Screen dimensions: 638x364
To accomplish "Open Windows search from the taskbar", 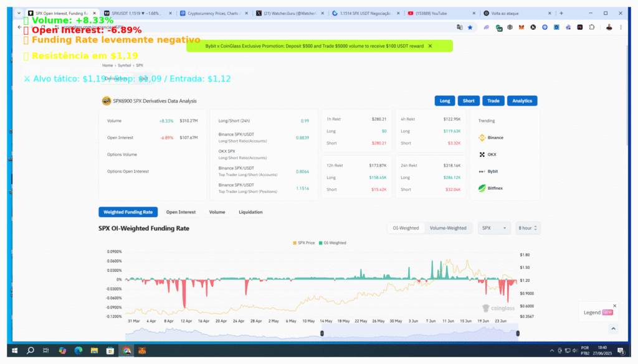I will point(30,351).
